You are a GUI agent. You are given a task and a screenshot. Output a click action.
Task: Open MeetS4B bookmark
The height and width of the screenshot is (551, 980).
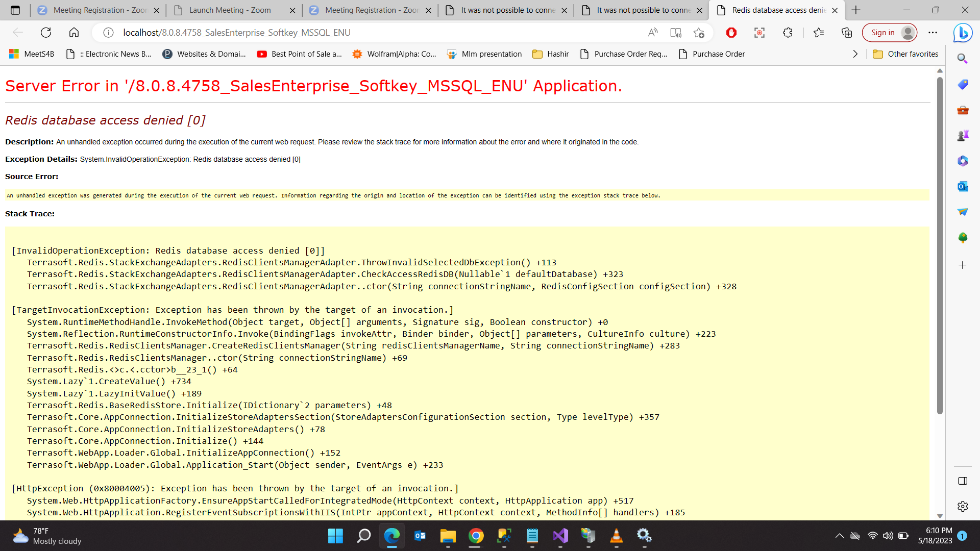[x=32, y=54]
